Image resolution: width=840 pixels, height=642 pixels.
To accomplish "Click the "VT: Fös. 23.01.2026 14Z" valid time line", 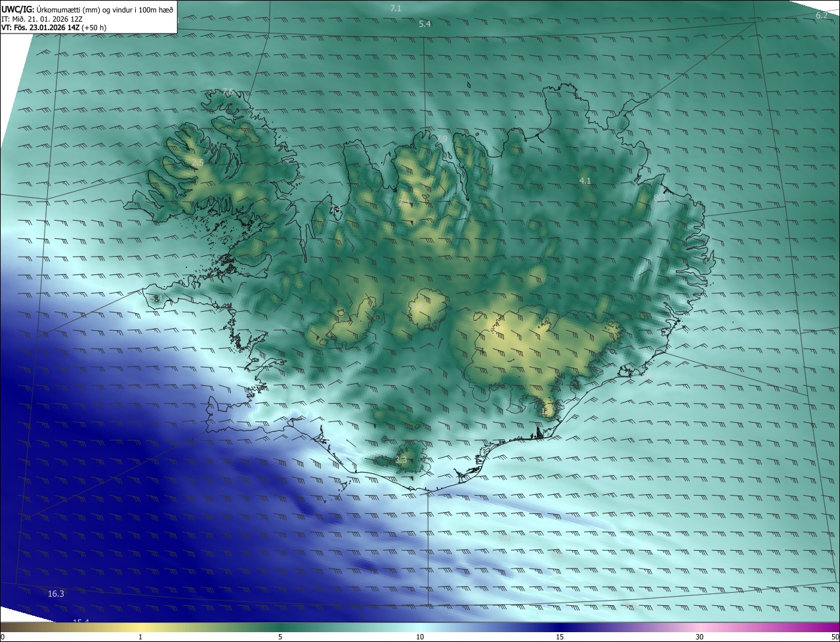I will [40, 28].
